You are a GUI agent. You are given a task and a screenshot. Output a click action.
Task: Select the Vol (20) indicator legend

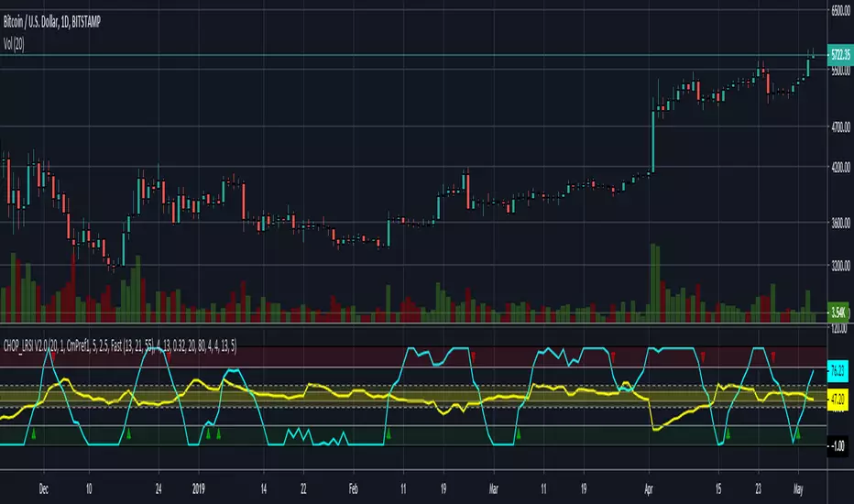click(14, 44)
